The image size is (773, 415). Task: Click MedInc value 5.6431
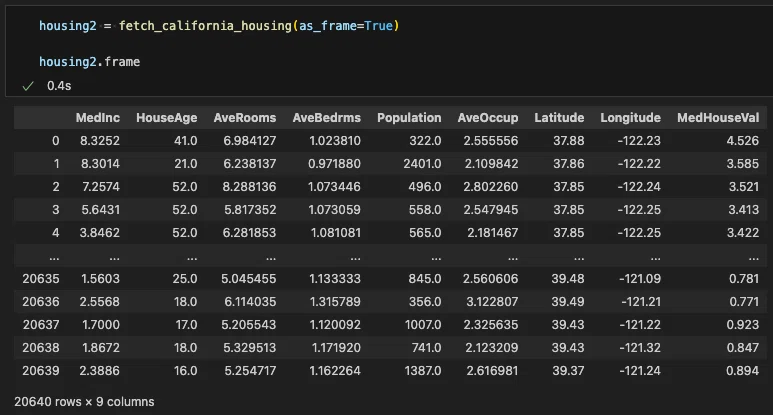[100, 209]
